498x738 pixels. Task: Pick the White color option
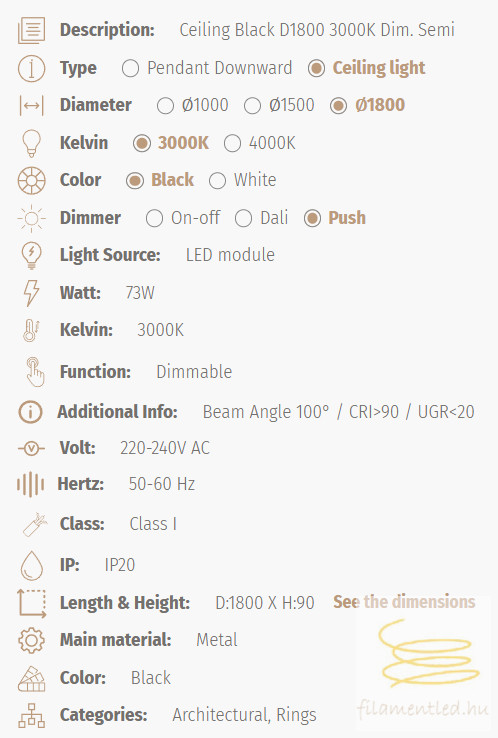click(242, 180)
